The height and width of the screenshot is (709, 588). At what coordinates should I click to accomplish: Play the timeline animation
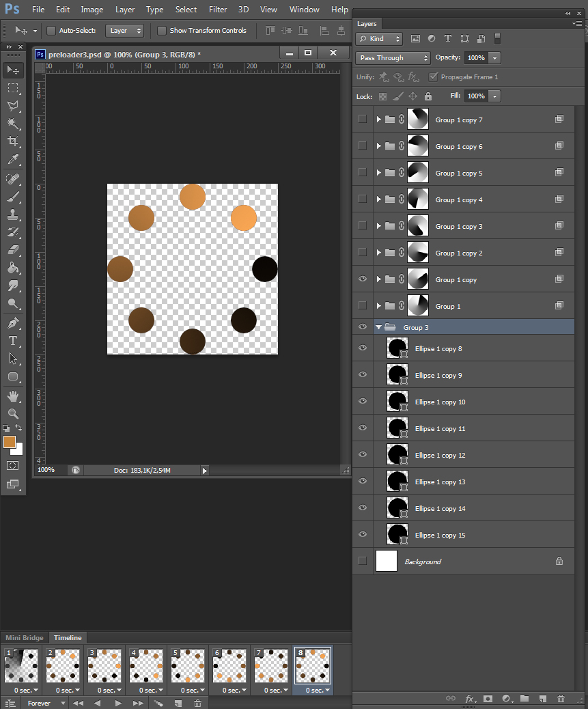pos(118,703)
